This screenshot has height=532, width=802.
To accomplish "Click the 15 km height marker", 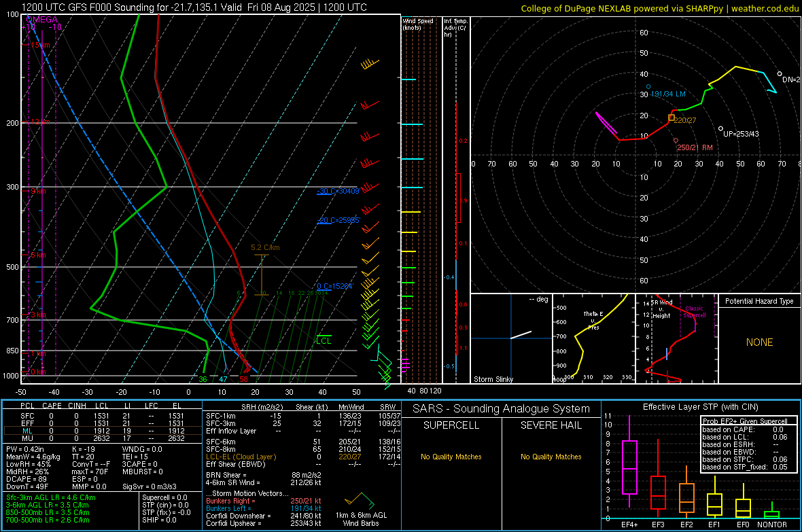I will [40, 45].
